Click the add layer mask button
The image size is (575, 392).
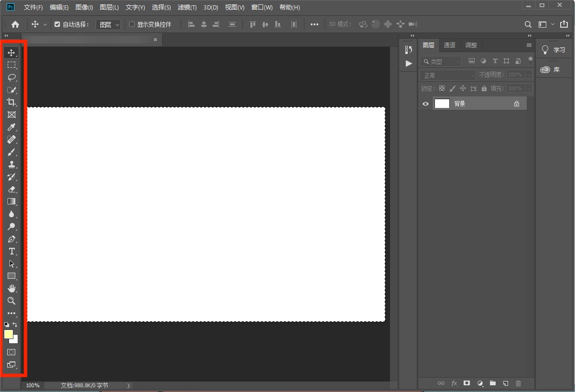pyautogui.click(x=467, y=383)
